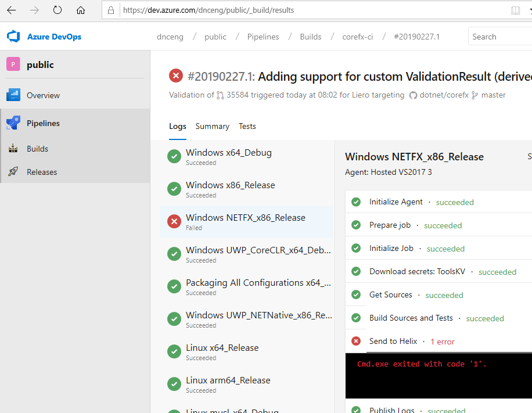Open pull request 35584 link

[x=238, y=95]
